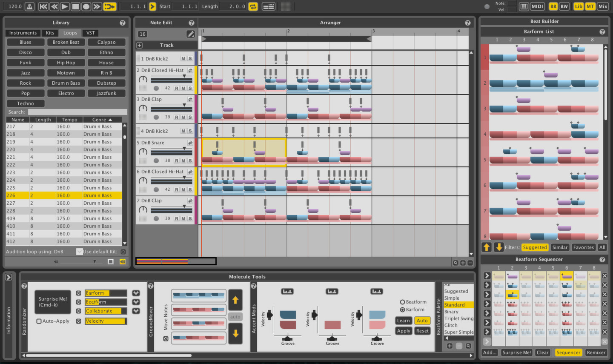Select the pencil edit tool in Note Edit
Image resolution: width=613 pixels, height=364 pixels.
coord(191,34)
